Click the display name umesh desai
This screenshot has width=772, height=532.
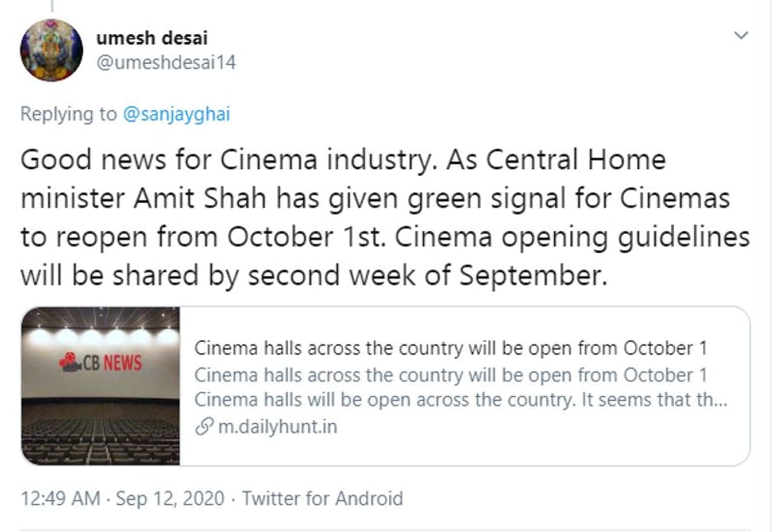(x=151, y=37)
